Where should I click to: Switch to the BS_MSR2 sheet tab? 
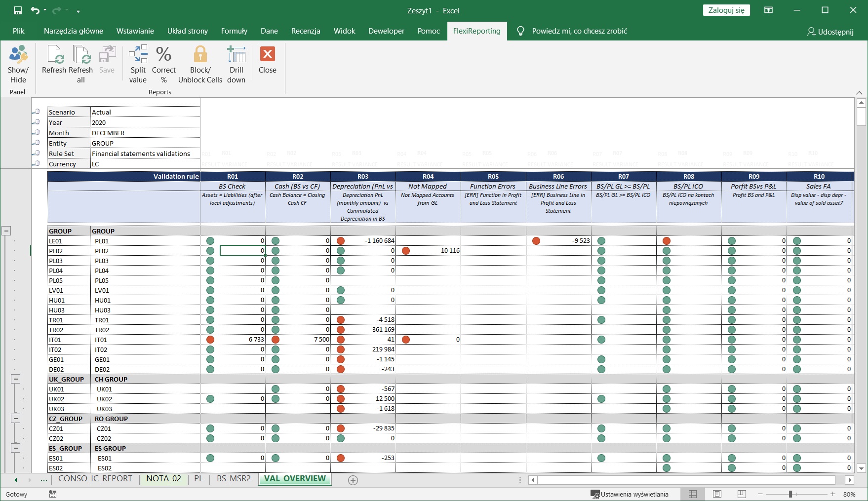point(234,479)
